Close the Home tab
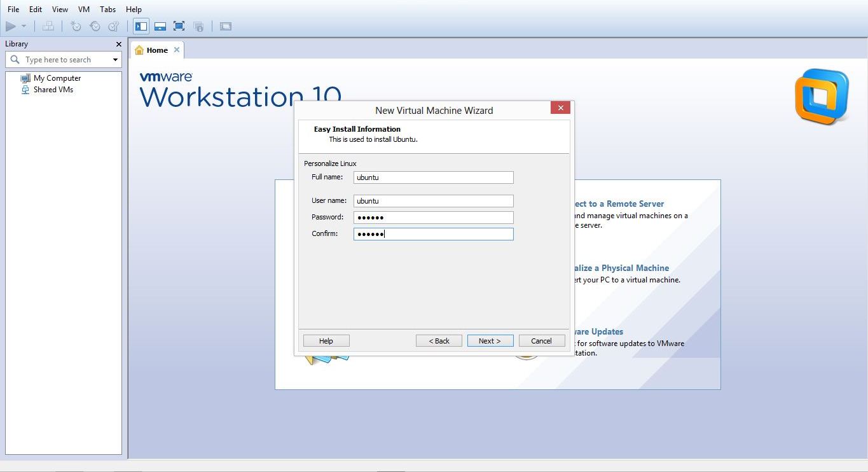This screenshot has width=868, height=472. coord(177,50)
